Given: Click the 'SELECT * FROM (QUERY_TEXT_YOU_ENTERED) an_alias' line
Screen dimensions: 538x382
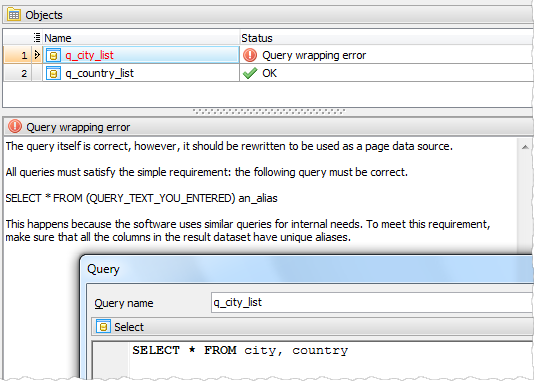Looking at the screenshot, I should pyautogui.click(x=141, y=198).
